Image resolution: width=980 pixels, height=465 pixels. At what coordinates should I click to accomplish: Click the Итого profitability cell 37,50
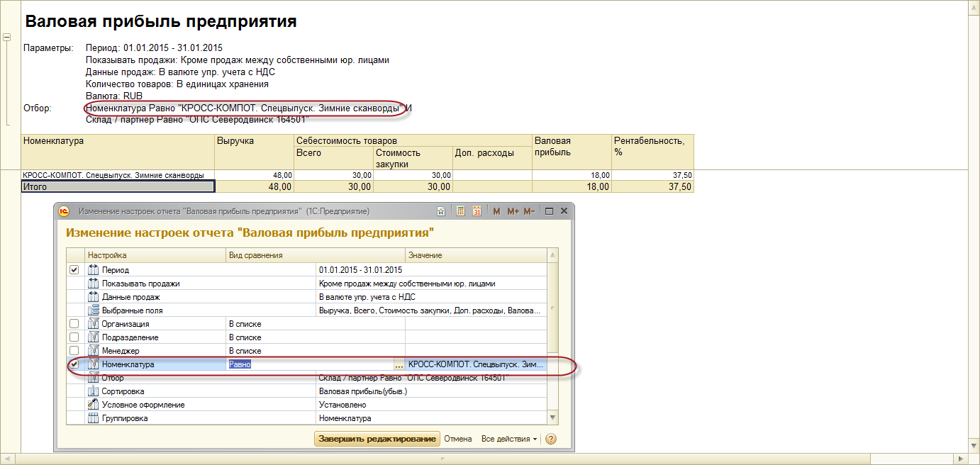(652, 186)
